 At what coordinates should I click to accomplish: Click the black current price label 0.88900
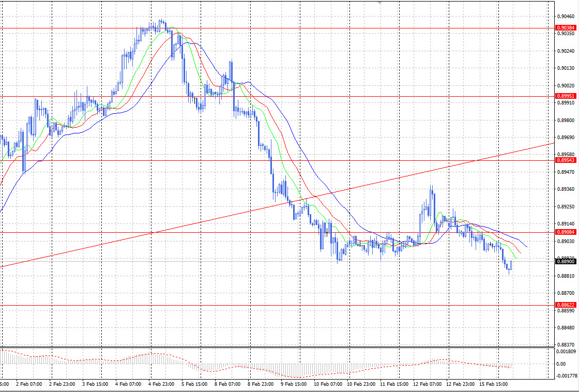click(x=566, y=261)
